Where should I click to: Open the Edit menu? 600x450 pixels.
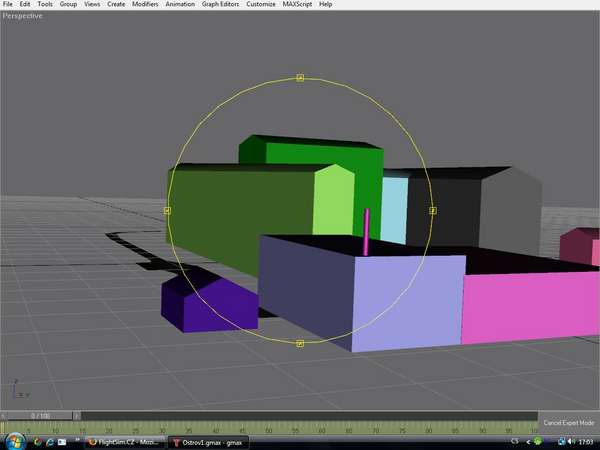25,4
